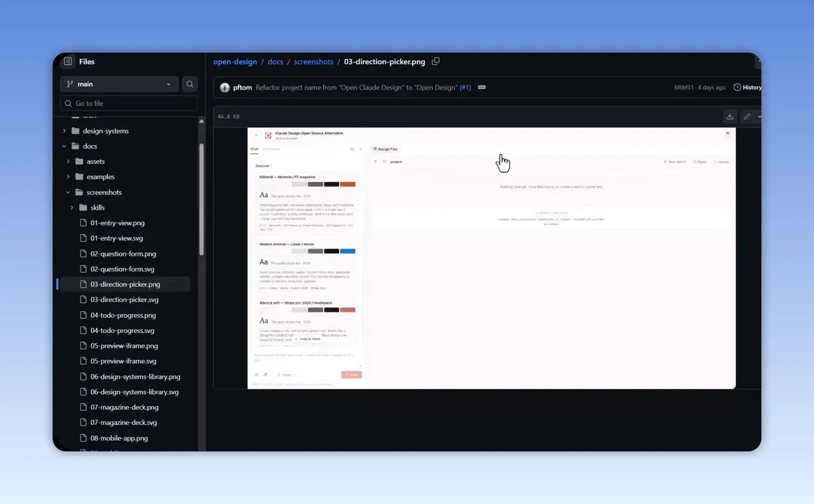Select 03-direction-picker.png in the file tree
This screenshot has width=814, height=504.
(125, 284)
